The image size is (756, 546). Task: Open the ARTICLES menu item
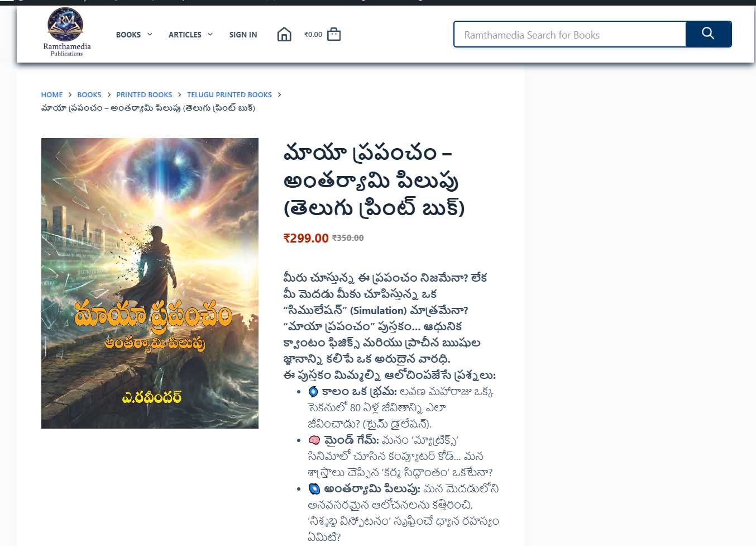(x=185, y=35)
